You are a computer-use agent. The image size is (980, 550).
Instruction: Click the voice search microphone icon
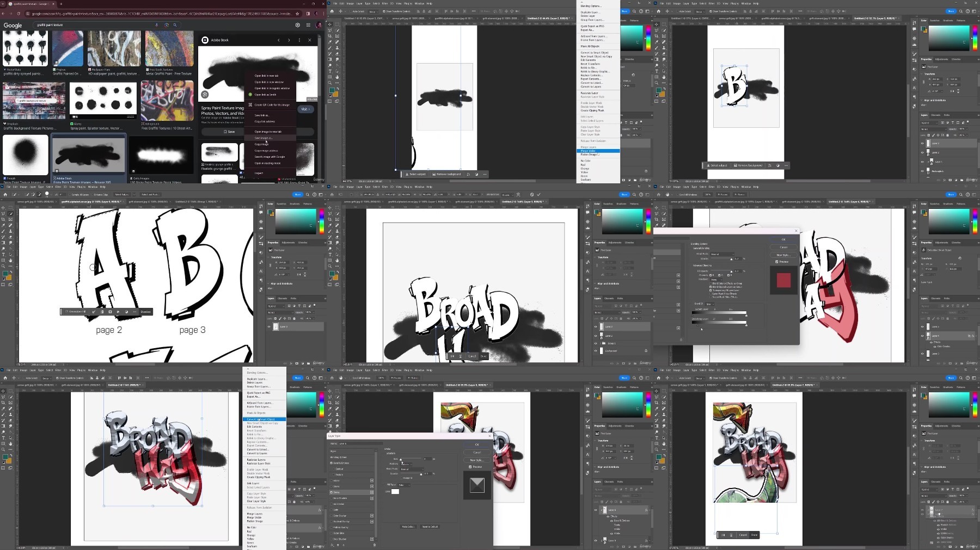point(157,25)
